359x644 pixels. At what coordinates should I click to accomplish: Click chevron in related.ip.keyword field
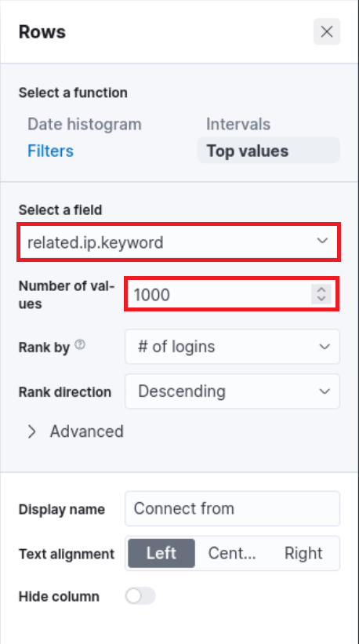[322, 241]
